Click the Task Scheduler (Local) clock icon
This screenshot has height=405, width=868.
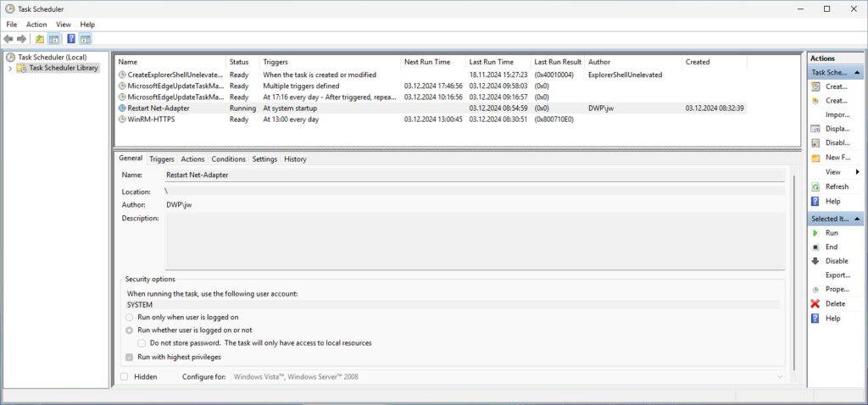point(10,57)
